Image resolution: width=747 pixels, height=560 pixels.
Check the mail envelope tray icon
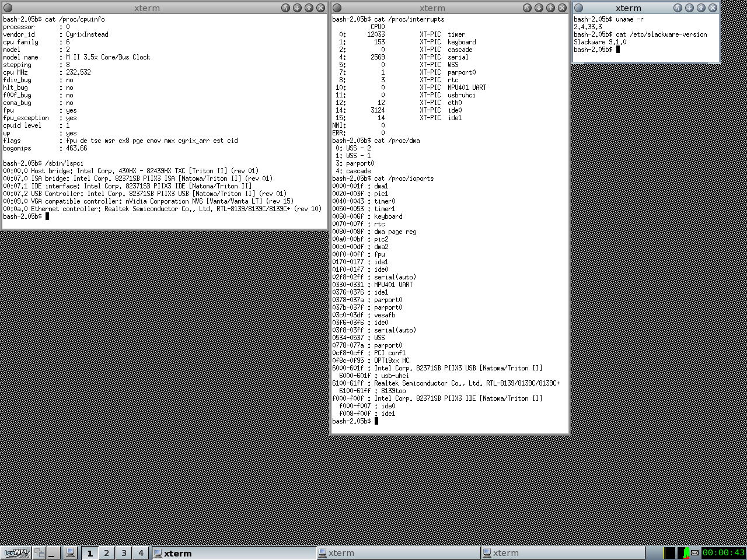click(694, 552)
